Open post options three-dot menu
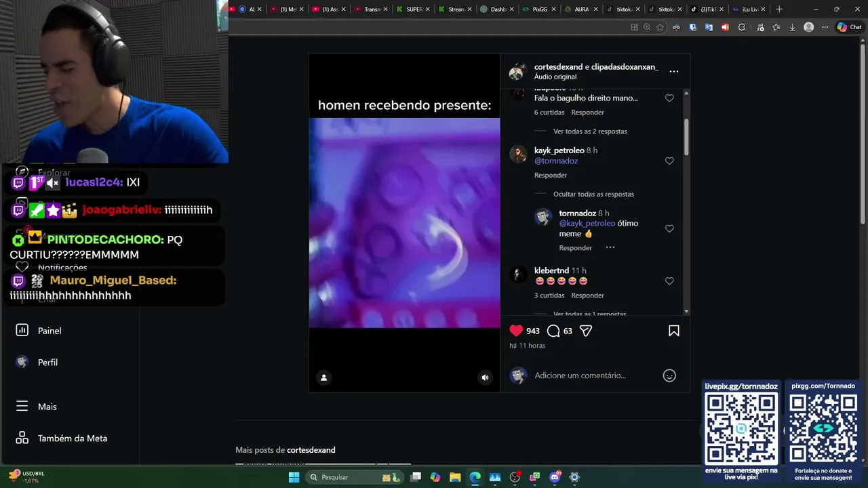 [674, 71]
